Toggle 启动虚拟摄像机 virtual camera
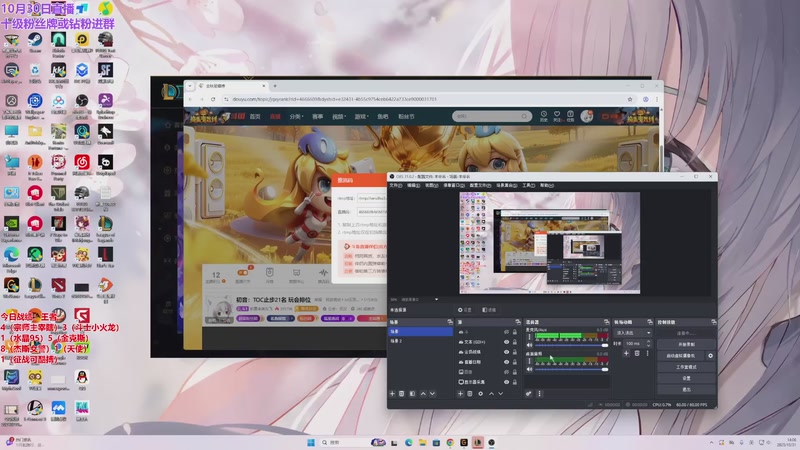Screen dimensions: 800x450 [681, 356]
